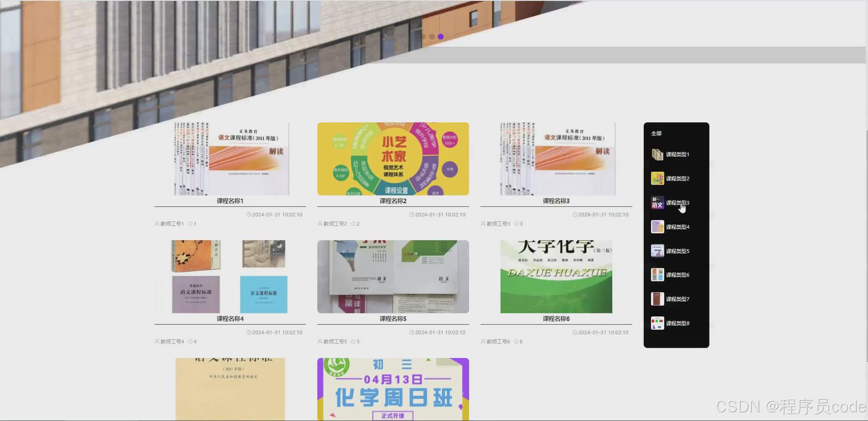Click the star icon on 课程名称1 card
The image size is (868, 421).
[x=190, y=223]
